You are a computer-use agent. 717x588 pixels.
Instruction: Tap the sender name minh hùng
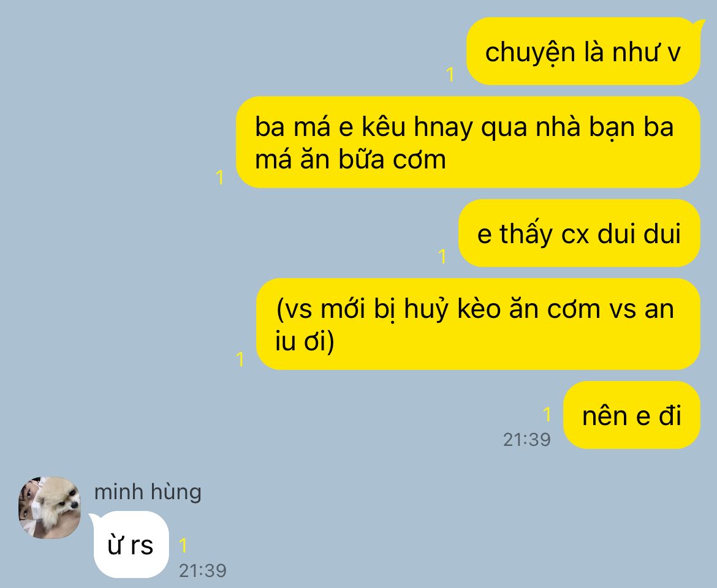tap(148, 492)
